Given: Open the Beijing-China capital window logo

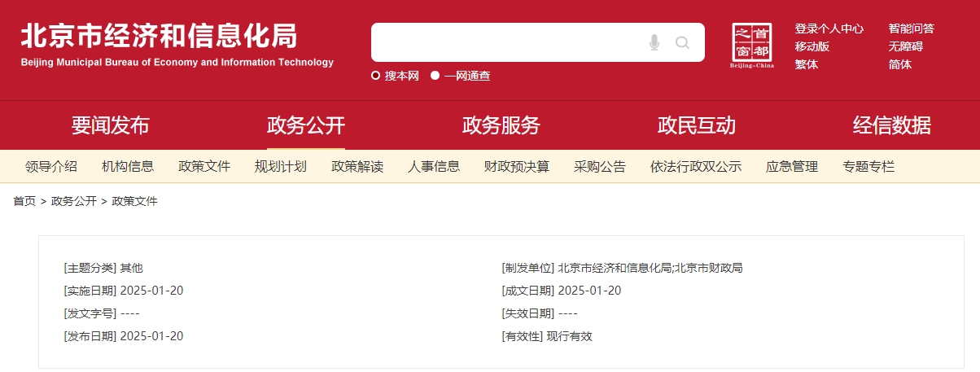Looking at the screenshot, I should tap(752, 46).
